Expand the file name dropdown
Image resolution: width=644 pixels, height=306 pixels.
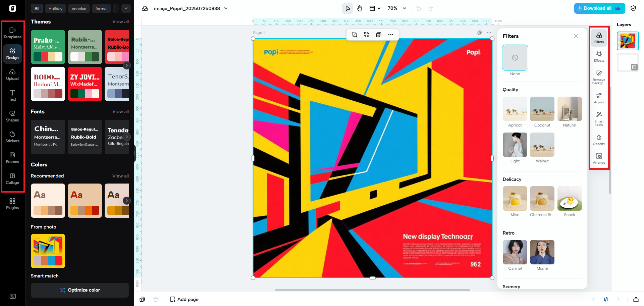(226, 8)
